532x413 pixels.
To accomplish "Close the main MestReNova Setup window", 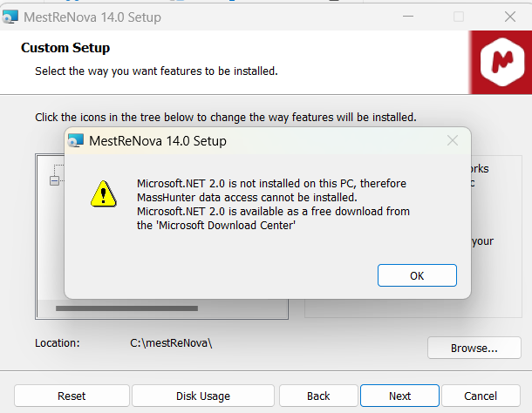I will tap(510, 17).
